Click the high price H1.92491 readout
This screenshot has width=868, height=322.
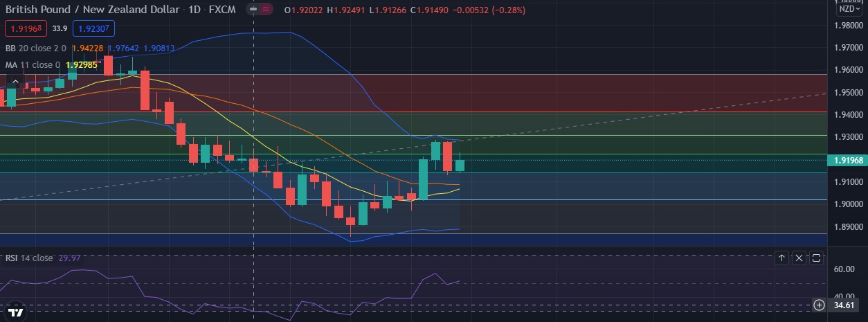[345, 10]
